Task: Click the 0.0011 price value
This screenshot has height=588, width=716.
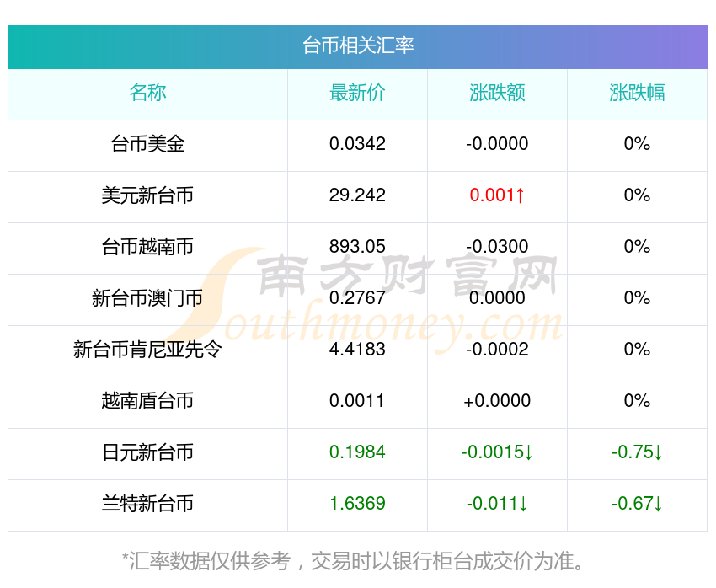Action: (x=357, y=401)
